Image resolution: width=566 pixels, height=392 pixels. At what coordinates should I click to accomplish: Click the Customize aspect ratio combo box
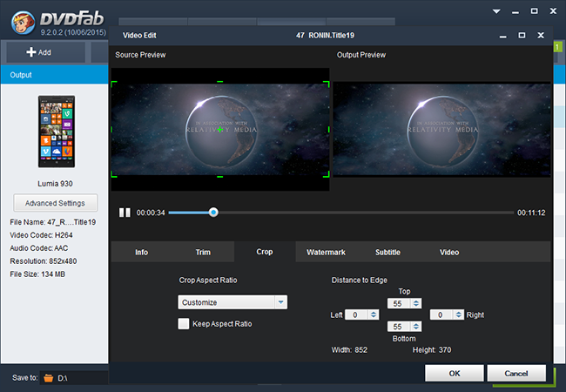click(232, 302)
